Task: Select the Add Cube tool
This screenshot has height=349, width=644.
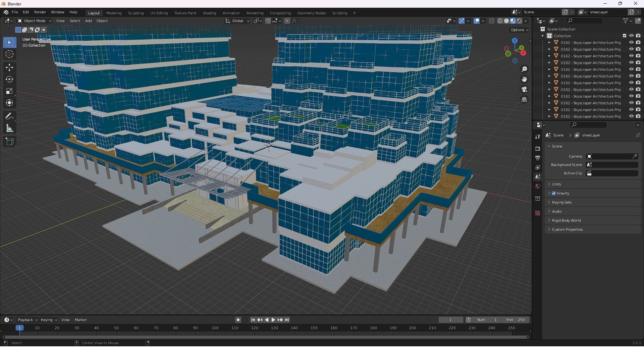Action: tap(9, 142)
